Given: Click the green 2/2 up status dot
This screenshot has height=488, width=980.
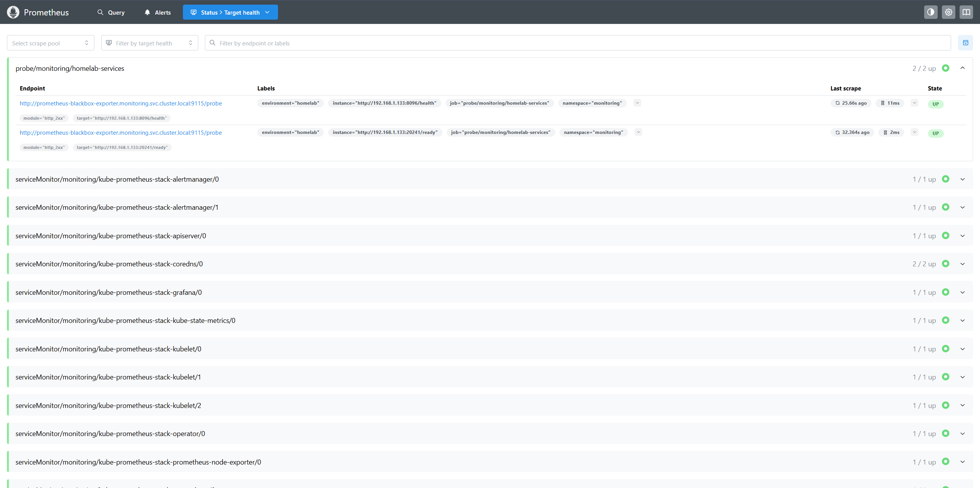Looking at the screenshot, I should tap(946, 68).
